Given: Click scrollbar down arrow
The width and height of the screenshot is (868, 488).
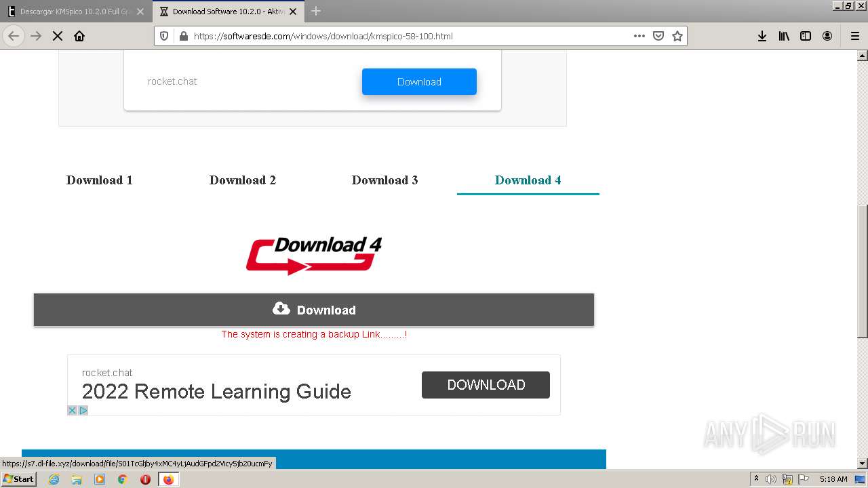Looking at the screenshot, I should point(863,464).
